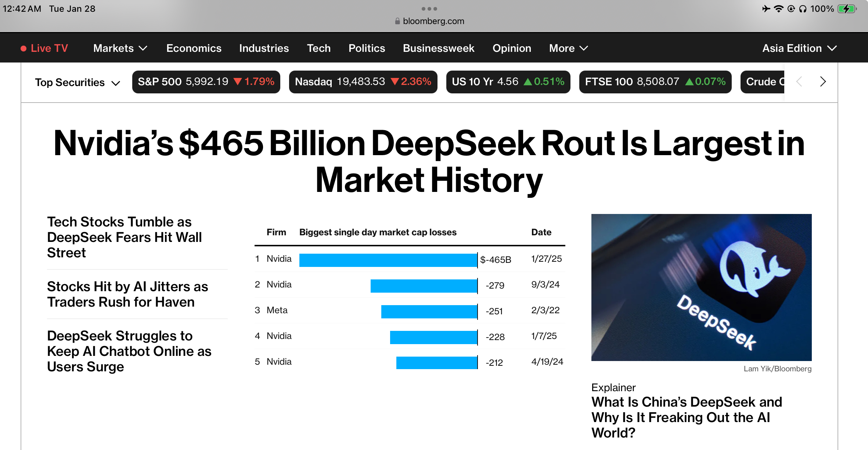Open the Businessweek section
868x450 pixels.
(x=439, y=48)
